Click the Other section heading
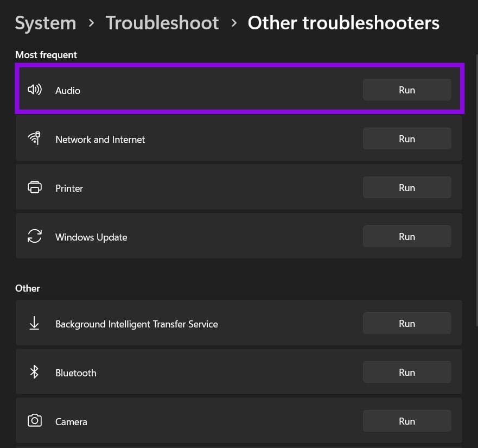 pos(28,288)
